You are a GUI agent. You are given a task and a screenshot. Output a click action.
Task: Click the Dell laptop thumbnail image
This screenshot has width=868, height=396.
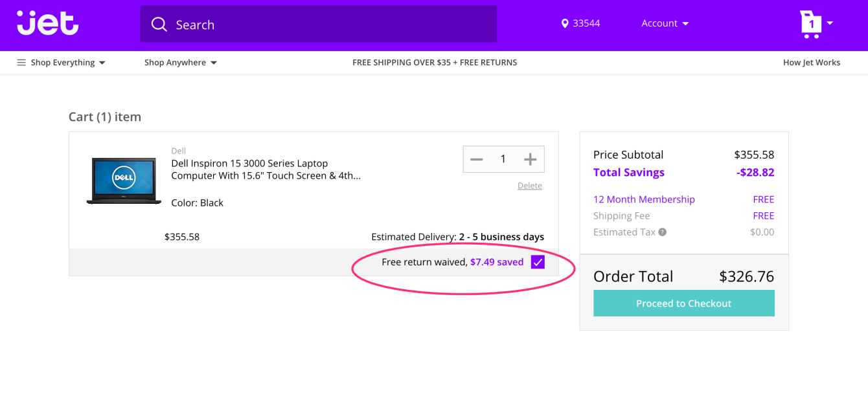[124, 181]
